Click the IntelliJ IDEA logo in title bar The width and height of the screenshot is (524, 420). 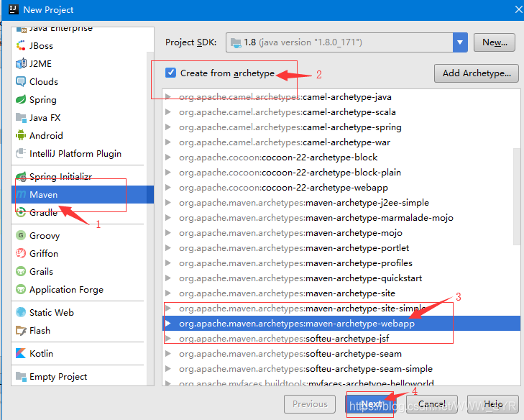point(14,9)
